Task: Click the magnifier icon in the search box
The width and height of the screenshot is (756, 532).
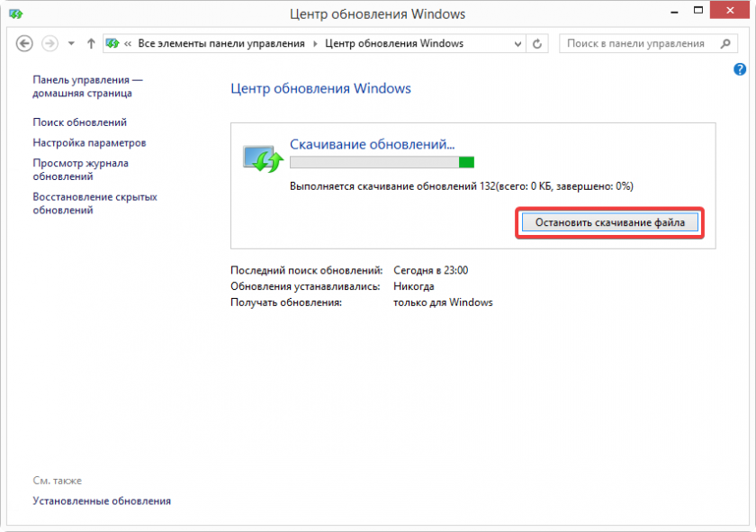Action: click(x=725, y=43)
